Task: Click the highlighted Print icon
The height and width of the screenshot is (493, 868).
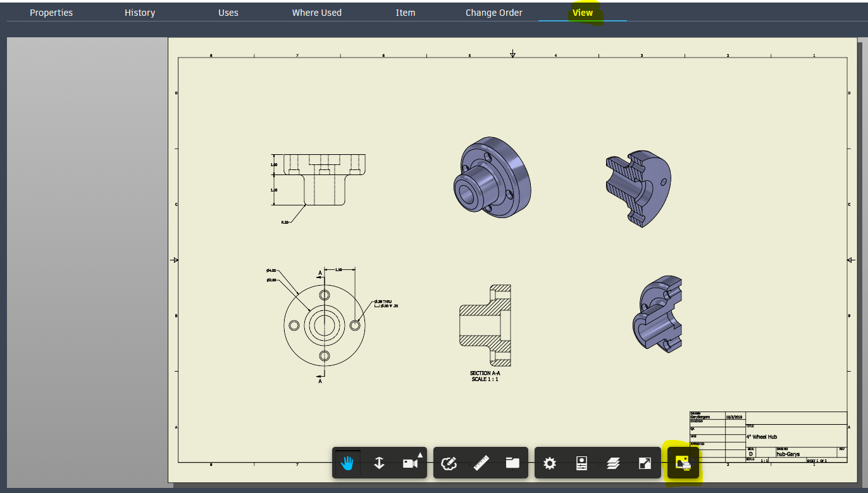Action: click(683, 463)
